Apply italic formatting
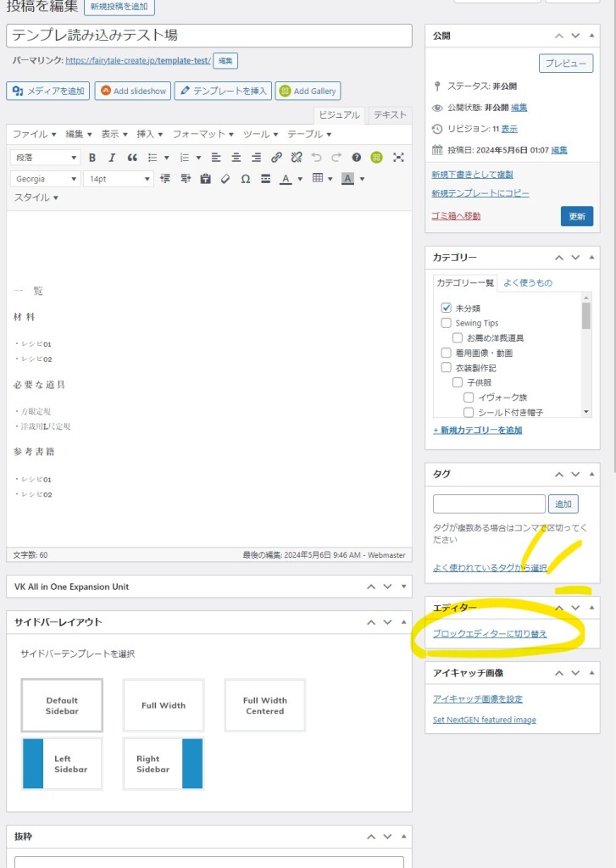Image resolution: width=616 pixels, height=868 pixels. tap(112, 158)
